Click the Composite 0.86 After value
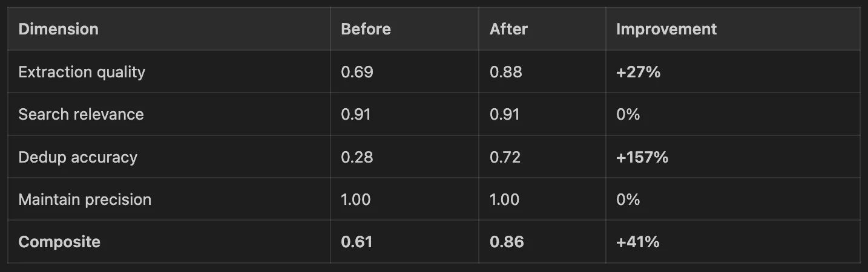 (x=507, y=242)
